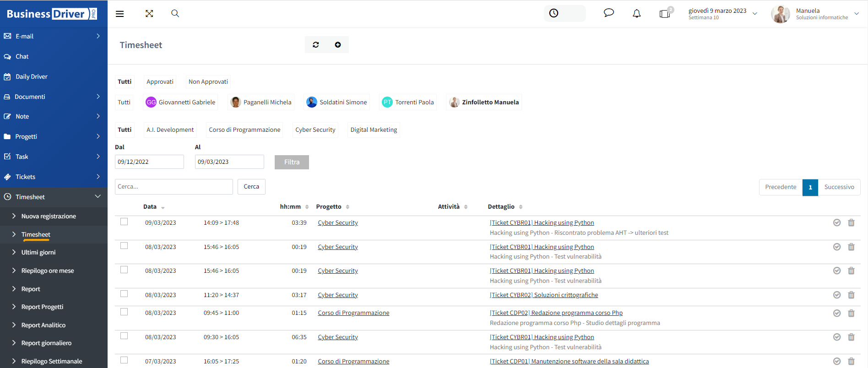The height and width of the screenshot is (368, 868).
Task: Filter by user Giovannetti Gabriele
Action: (x=180, y=102)
